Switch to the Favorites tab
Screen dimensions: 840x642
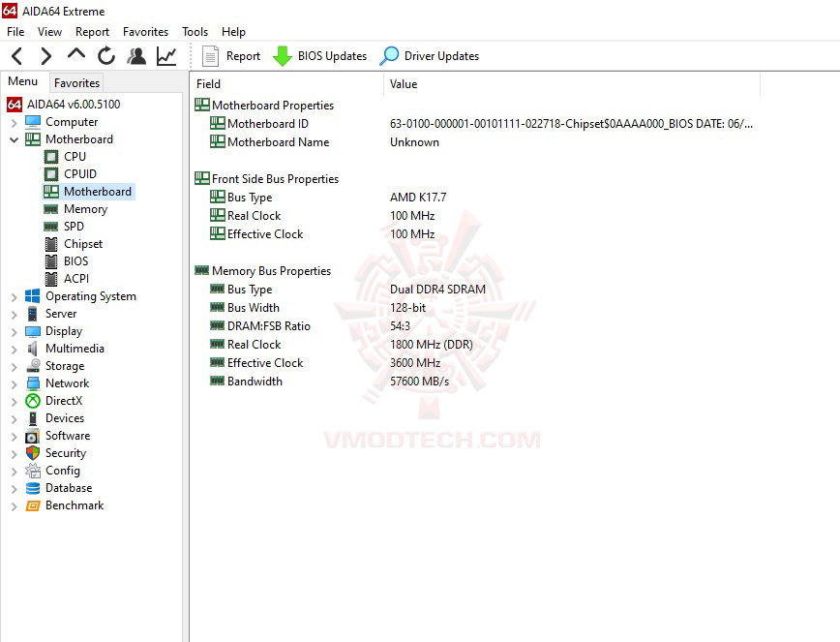click(76, 83)
